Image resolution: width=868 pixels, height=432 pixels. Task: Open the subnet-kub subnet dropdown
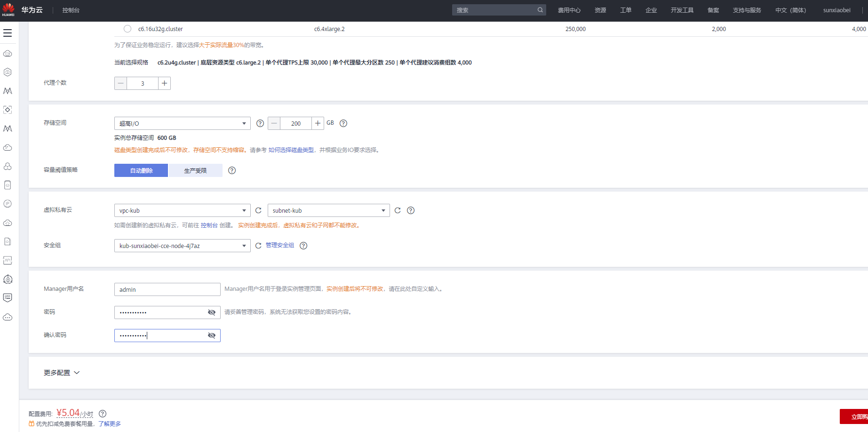(329, 210)
